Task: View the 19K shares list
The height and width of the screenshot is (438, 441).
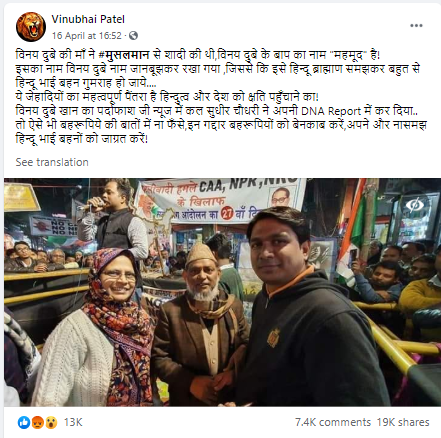Action: 403,422
